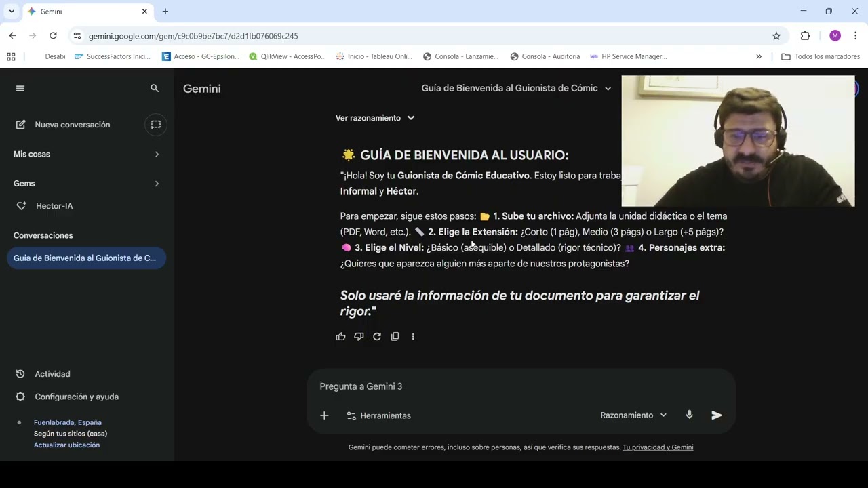Open Consola - Auditoria bookmark

coord(545,57)
